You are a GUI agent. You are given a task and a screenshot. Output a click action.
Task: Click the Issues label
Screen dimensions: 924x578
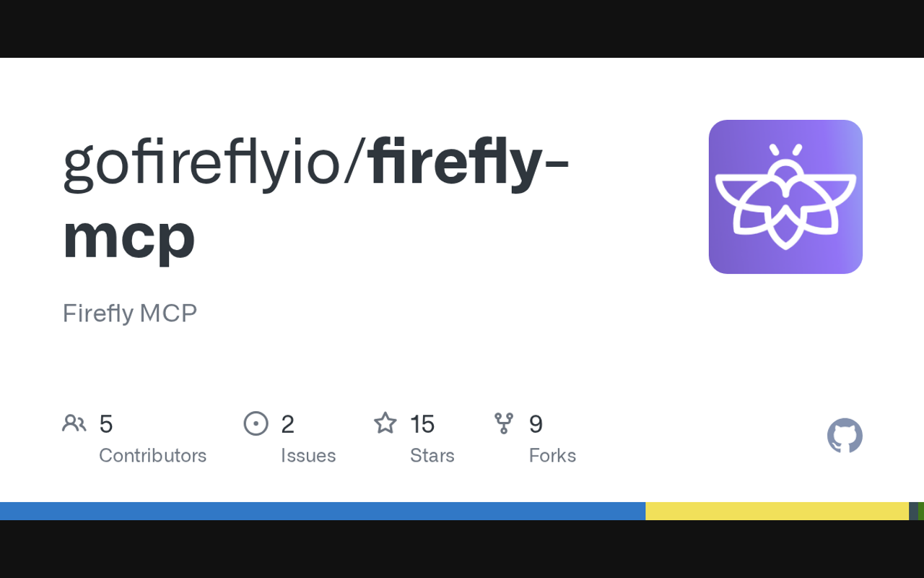coord(308,455)
